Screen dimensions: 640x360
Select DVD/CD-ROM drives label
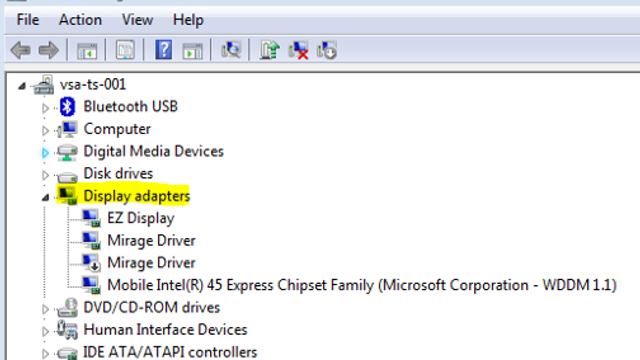pyautogui.click(x=151, y=307)
